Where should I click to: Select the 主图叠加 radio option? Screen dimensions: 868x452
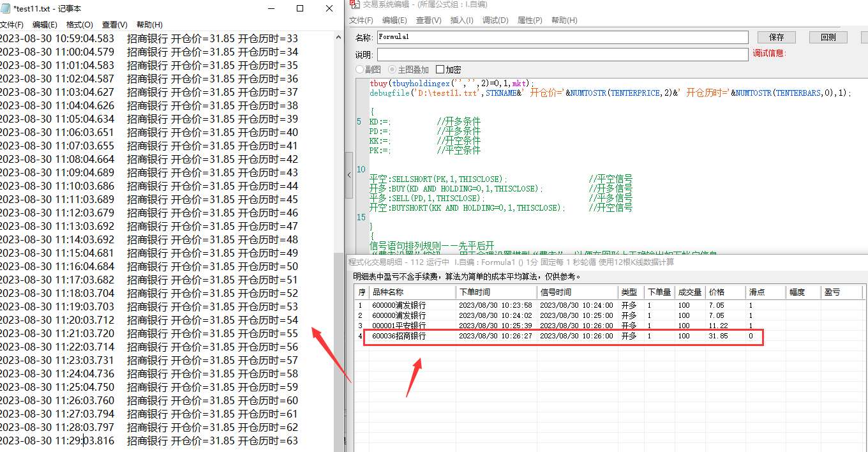coord(392,70)
